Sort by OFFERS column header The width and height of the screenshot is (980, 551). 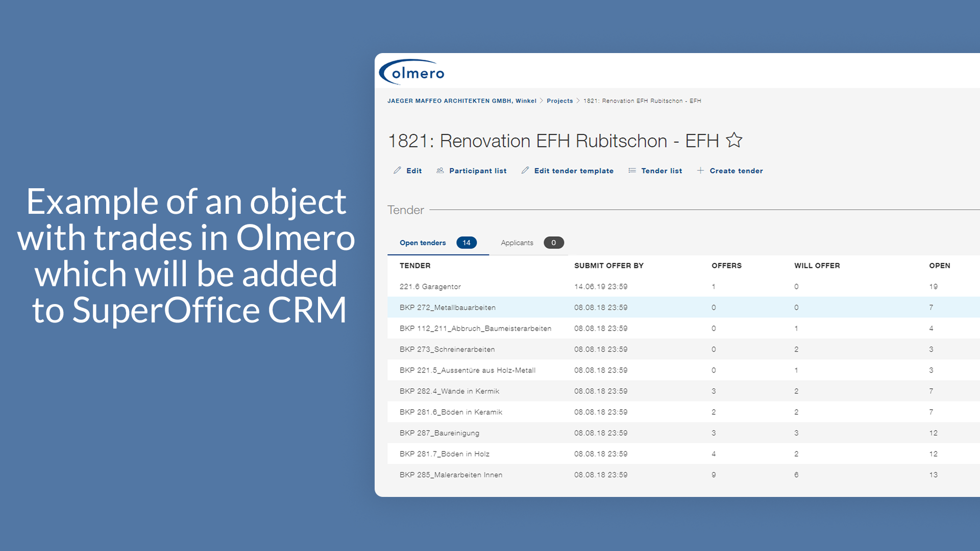point(727,266)
